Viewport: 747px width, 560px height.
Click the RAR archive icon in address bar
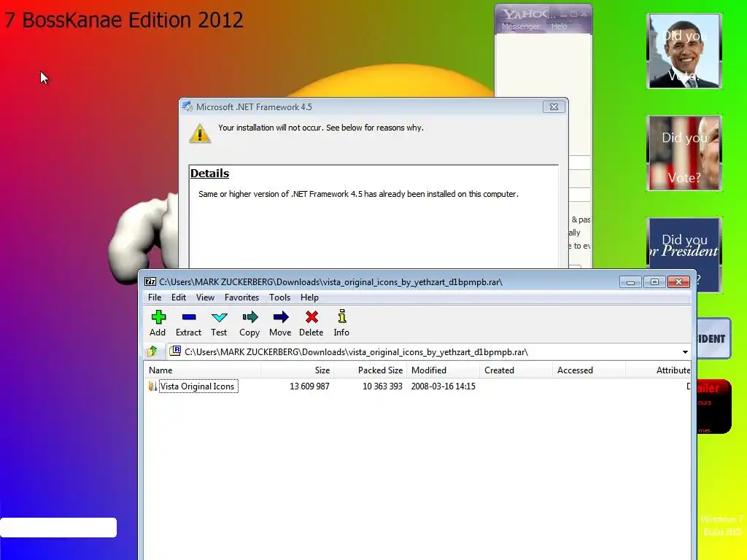[175, 351]
